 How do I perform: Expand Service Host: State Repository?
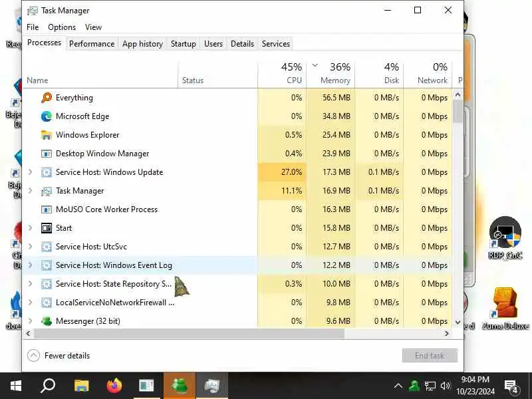click(30, 284)
